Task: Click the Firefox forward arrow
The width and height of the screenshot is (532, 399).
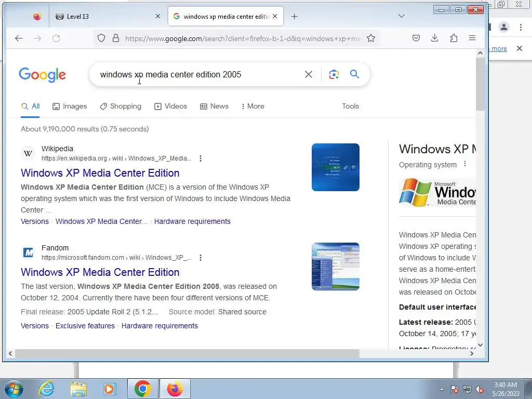Action: 37,38
